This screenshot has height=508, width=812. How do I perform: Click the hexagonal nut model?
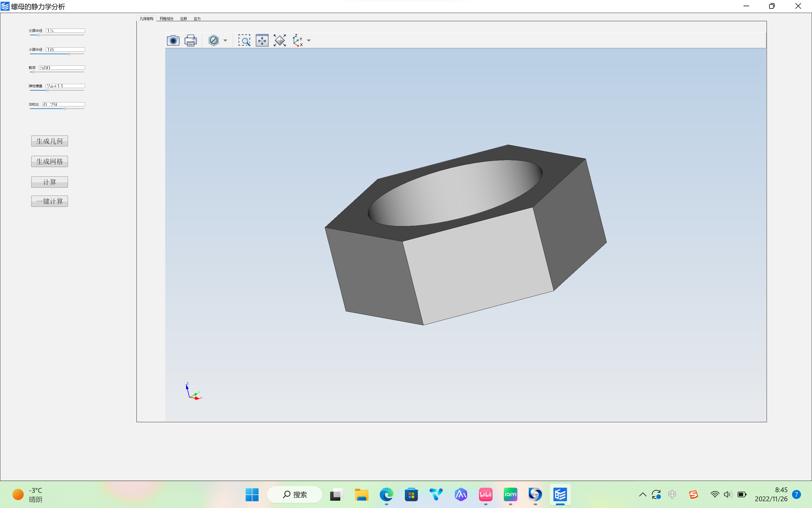(466, 235)
